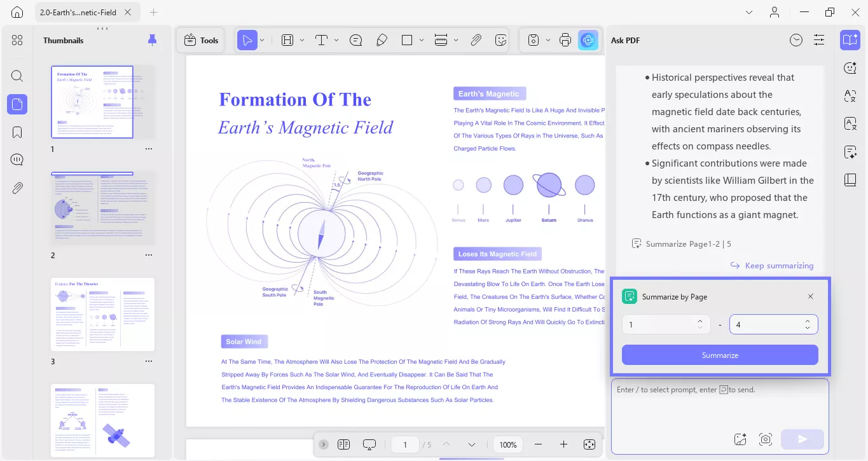868x461 pixels.
Task: Open the translate icon in right sidebar
Action: tap(850, 96)
